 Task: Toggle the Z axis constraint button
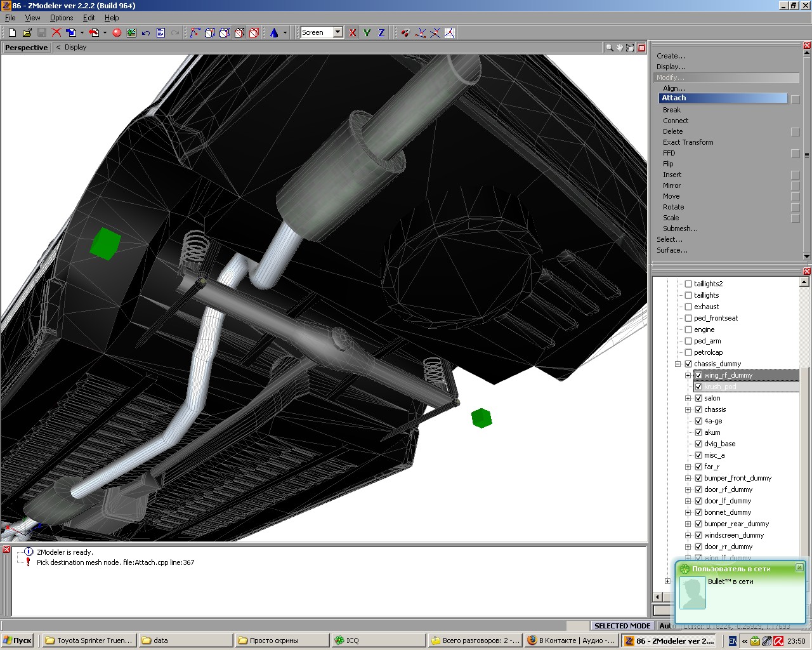tap(381, 32)
